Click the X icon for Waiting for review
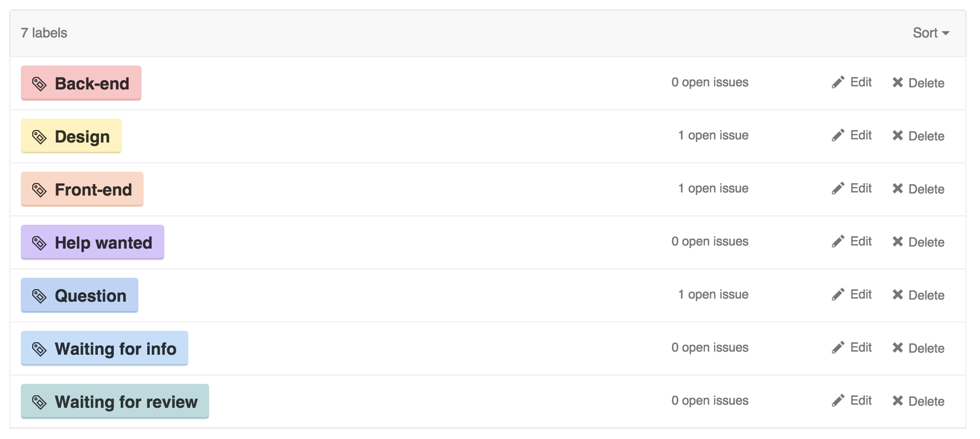 pos(897,401)
